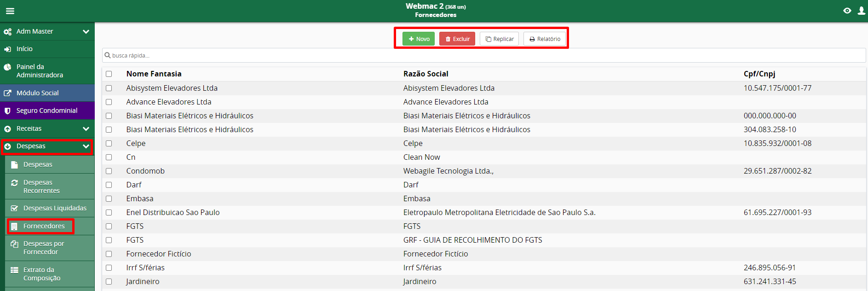Sort by Cpf/Cnpj column header
The height and width of the screenshot is (291, 868).
coord(759,74)
